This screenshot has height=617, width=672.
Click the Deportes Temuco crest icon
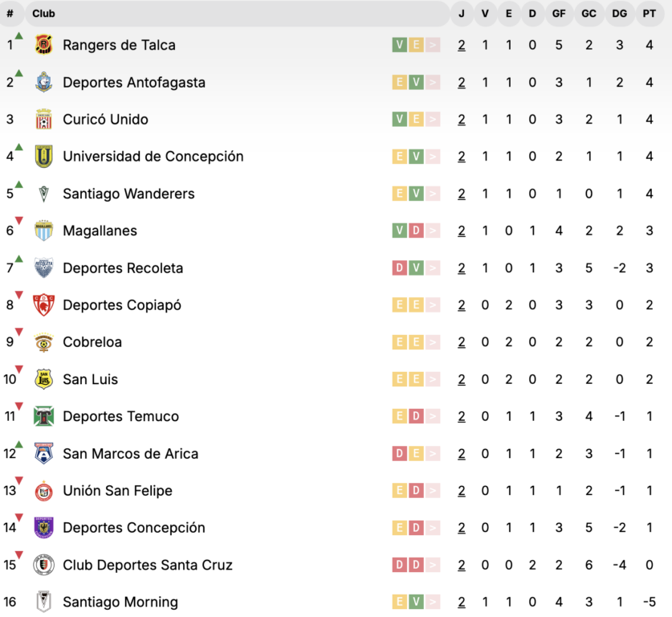tap(43, 416)
